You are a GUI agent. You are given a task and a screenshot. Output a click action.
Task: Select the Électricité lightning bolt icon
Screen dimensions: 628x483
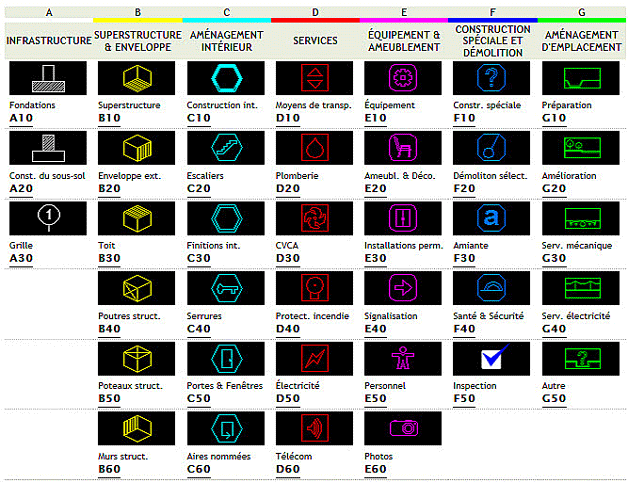[x=315, y=358]
